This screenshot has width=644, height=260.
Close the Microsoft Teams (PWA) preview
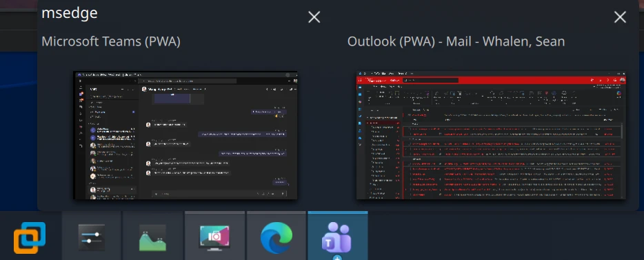pyautogui.click(x=314, y=17)
